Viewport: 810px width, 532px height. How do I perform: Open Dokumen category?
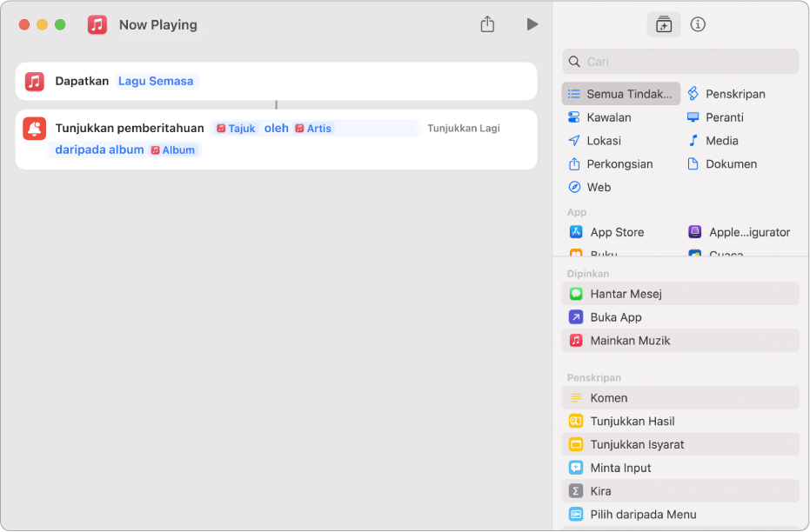[x=722, y=164]
